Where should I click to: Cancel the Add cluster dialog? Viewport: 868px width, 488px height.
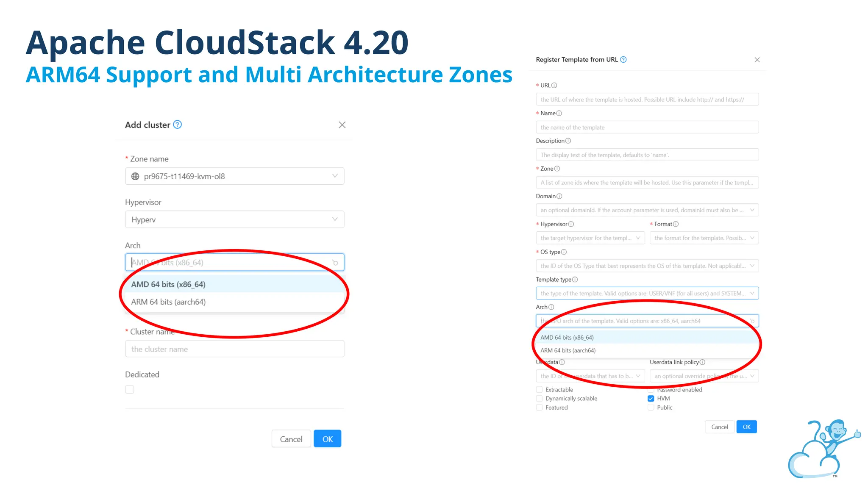[x=291, y=439]
